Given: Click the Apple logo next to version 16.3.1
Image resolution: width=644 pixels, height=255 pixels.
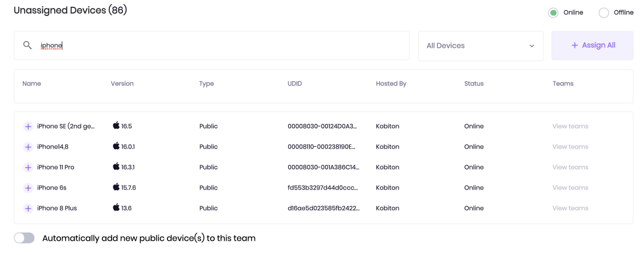Looking at the screenshot, I should coord(116,167).
